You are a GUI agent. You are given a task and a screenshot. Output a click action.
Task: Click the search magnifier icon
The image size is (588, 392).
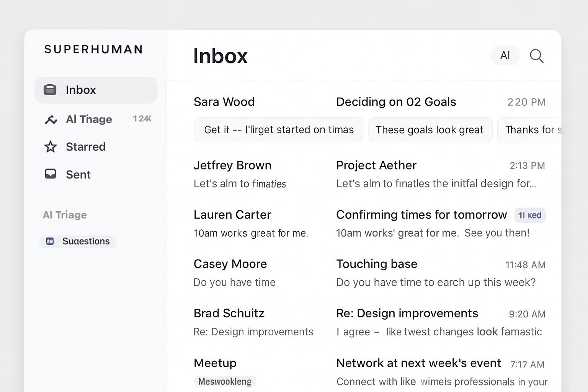(x=537, y=56)
